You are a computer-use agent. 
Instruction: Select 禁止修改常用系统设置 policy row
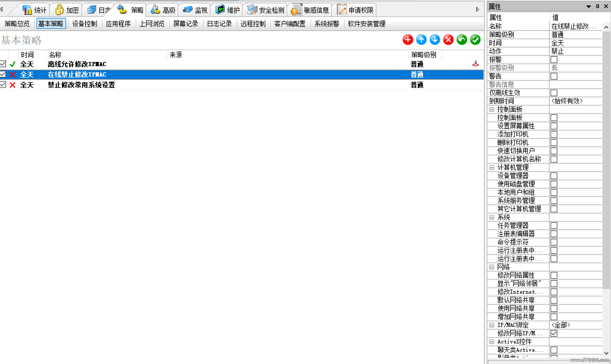click(x=241, y=85)
